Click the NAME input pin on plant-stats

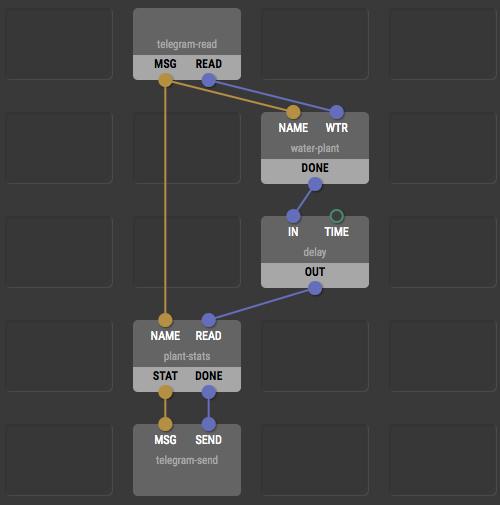tap(165, 320)
